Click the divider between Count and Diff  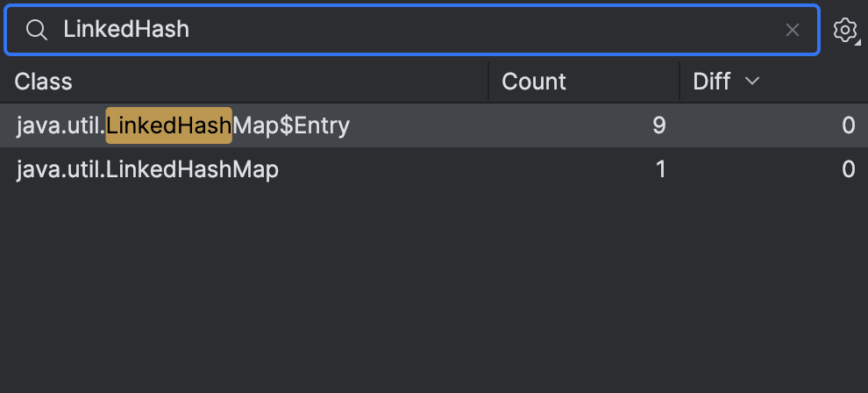680,82
